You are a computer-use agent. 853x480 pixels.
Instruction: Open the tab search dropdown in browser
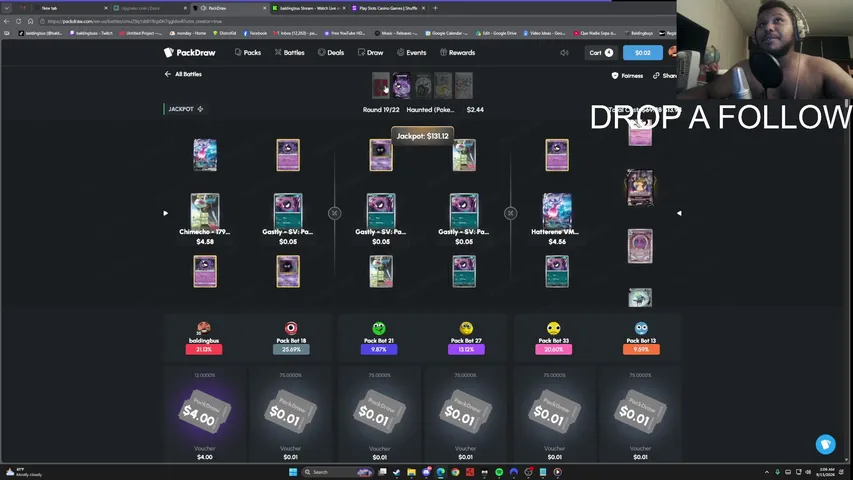coord(7,8)
